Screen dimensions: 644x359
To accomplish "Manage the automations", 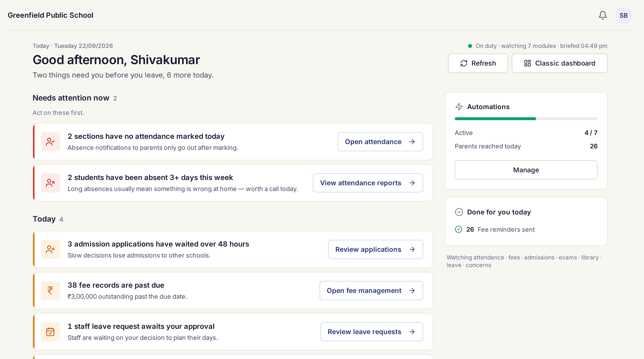I will coord(526,170).
